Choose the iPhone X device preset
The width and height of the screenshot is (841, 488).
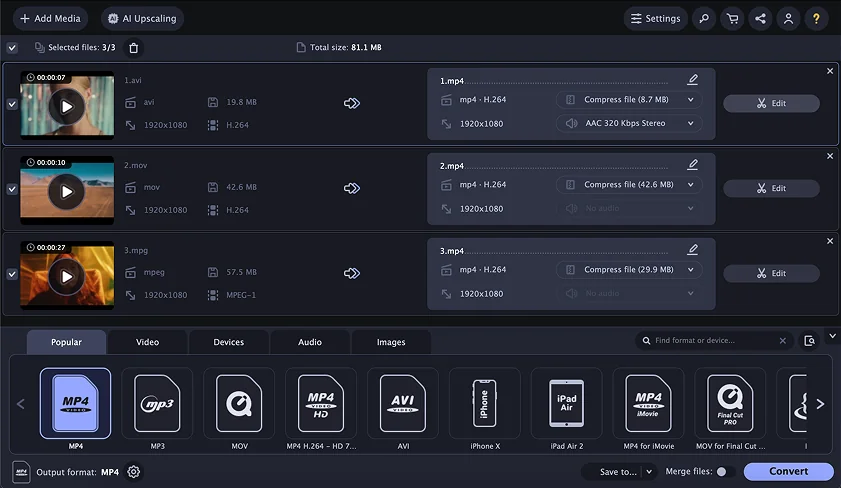pyautogui.click(x=484, y=403)
